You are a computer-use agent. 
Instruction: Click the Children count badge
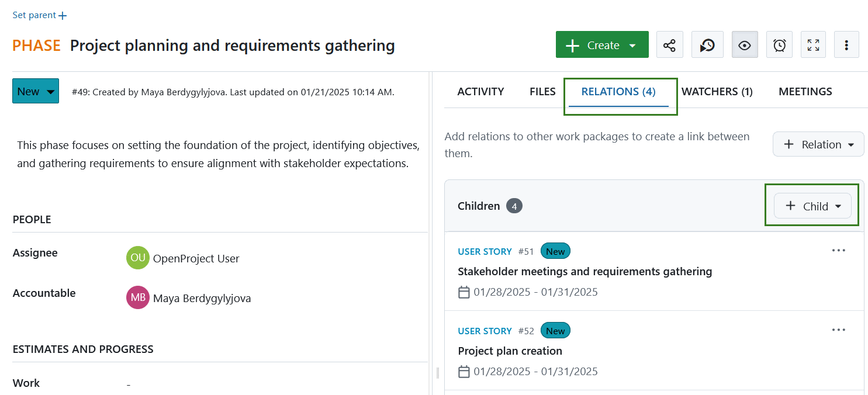pyautogui.click(x=514, y=206)
